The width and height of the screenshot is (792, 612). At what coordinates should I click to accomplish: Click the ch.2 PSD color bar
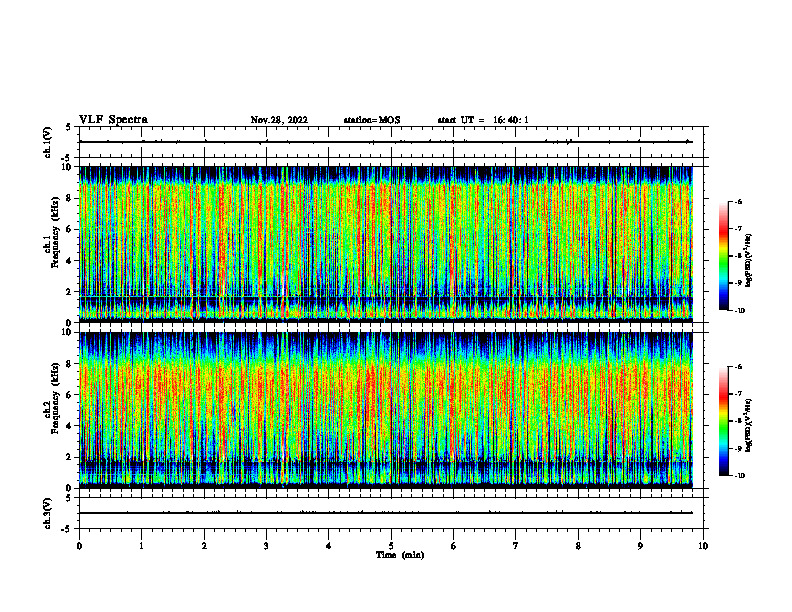click(x=723, y=421)
